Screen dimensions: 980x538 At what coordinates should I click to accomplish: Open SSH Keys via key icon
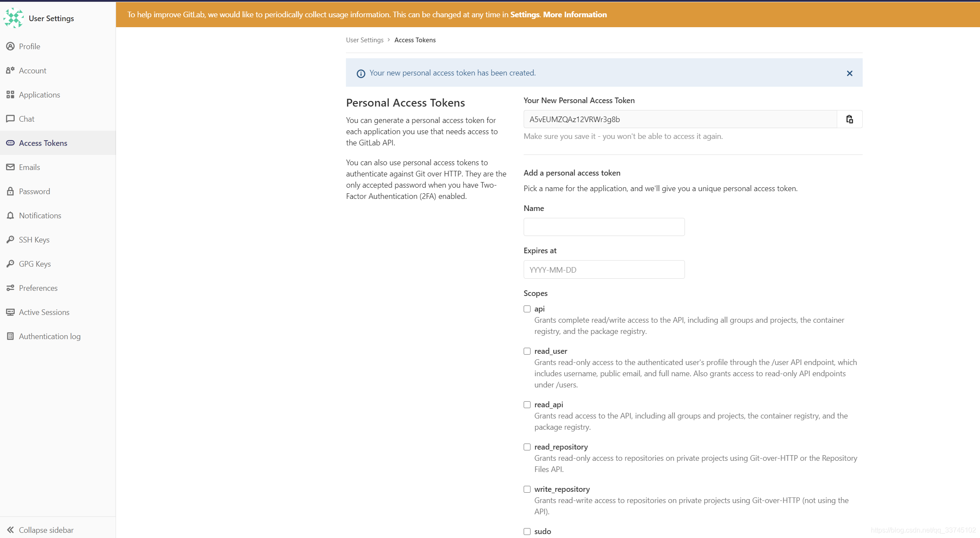pyautogui.click(x=10, y=239)
